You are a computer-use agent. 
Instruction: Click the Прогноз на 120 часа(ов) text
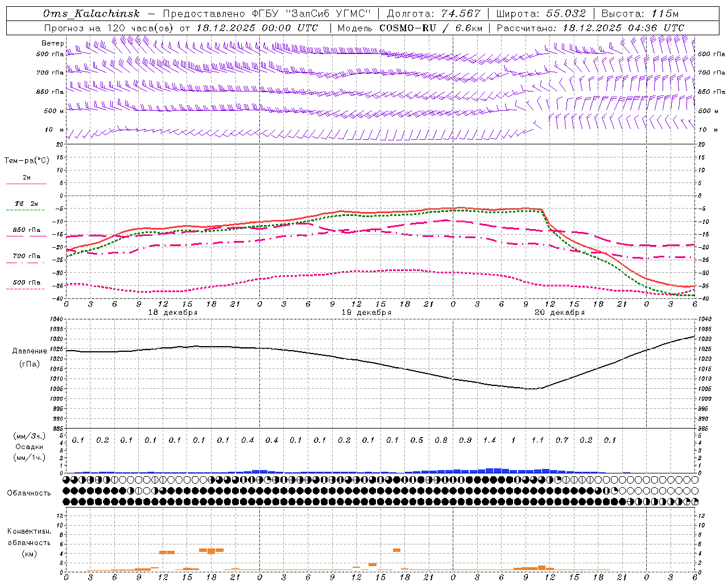point(110,28)
